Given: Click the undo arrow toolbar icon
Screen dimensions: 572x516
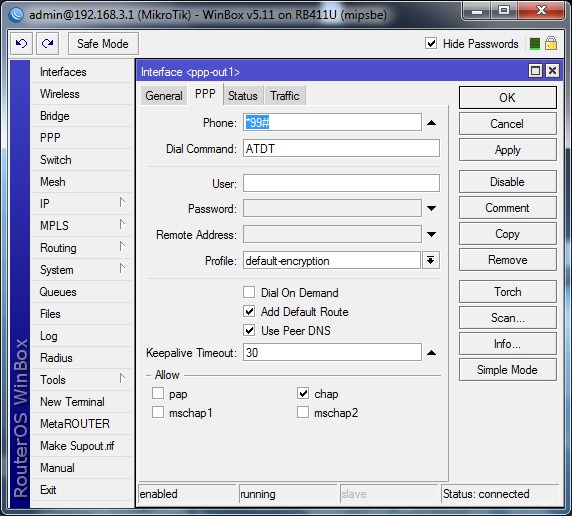Looking at the screenshot, I should click(x=21, y=44).
